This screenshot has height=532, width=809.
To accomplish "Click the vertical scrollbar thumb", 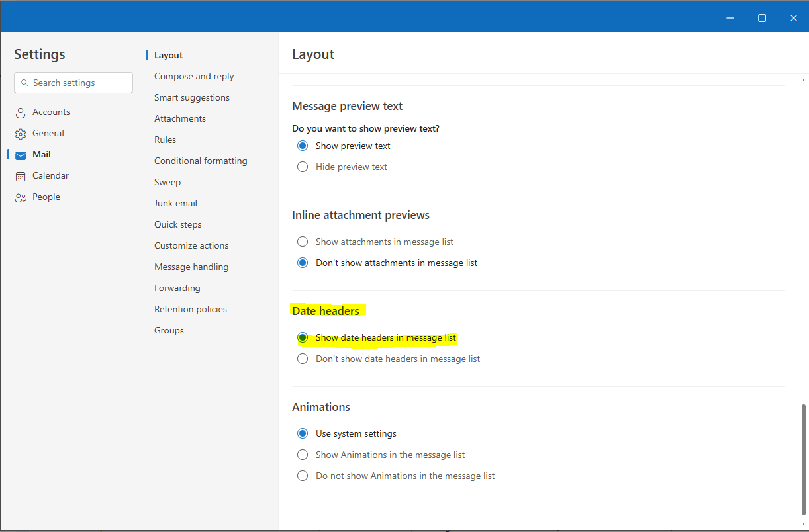I will tap(804, 459).
